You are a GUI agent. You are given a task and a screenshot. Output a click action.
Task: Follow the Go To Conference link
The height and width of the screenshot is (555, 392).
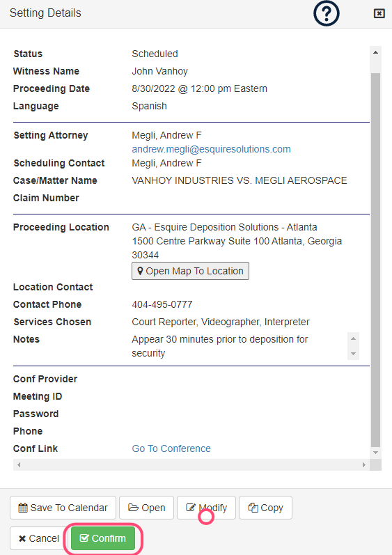tap(171, 448)
